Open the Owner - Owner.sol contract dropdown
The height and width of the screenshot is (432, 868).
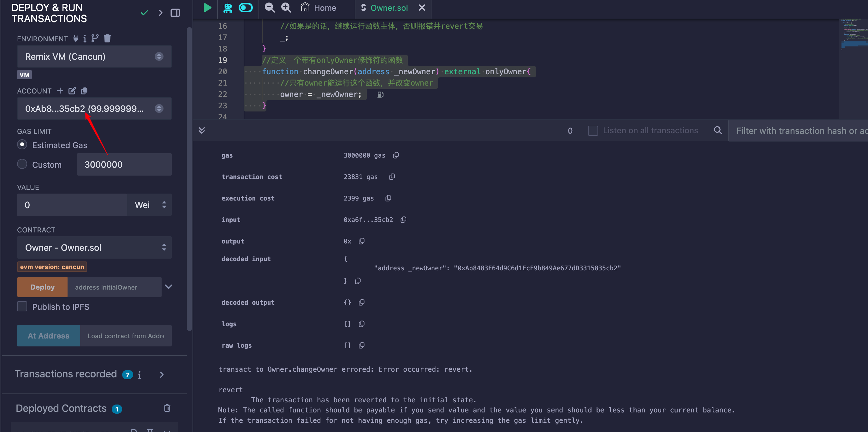click(x=94, y=248)
